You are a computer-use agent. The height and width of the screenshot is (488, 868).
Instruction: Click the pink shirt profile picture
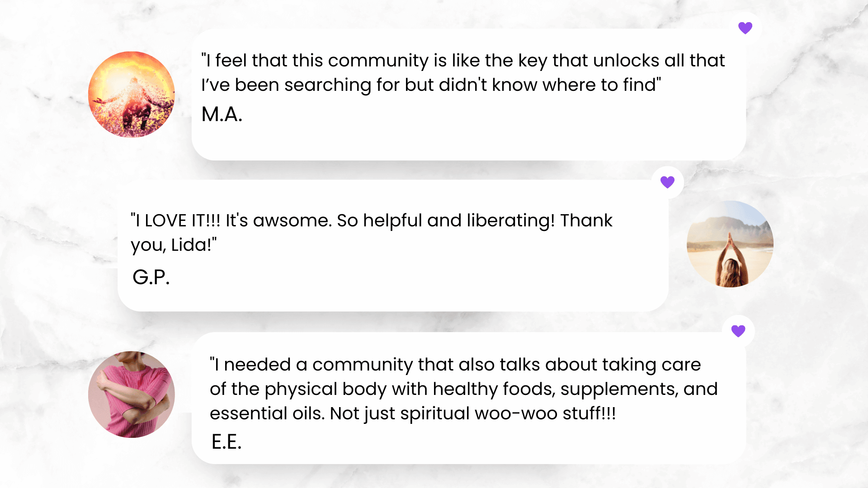coord(132,394)
